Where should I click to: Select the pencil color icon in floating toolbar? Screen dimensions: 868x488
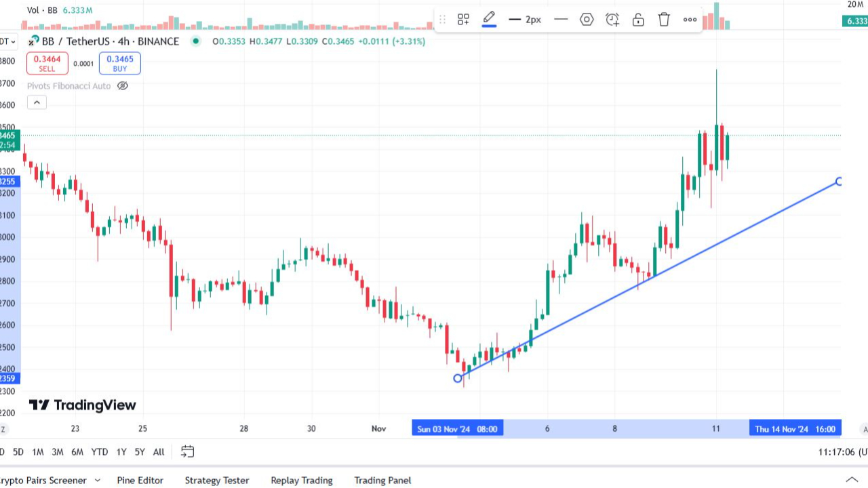[489, 19]
